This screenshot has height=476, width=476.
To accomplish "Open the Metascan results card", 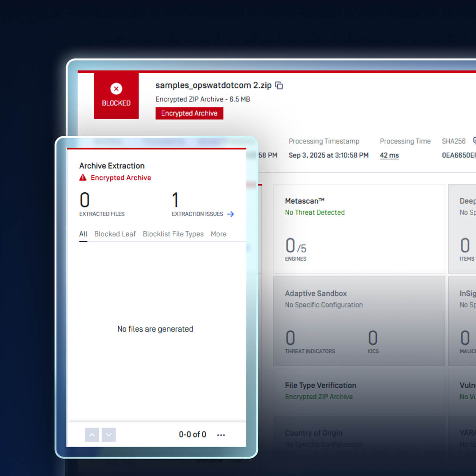I will 359,229.
